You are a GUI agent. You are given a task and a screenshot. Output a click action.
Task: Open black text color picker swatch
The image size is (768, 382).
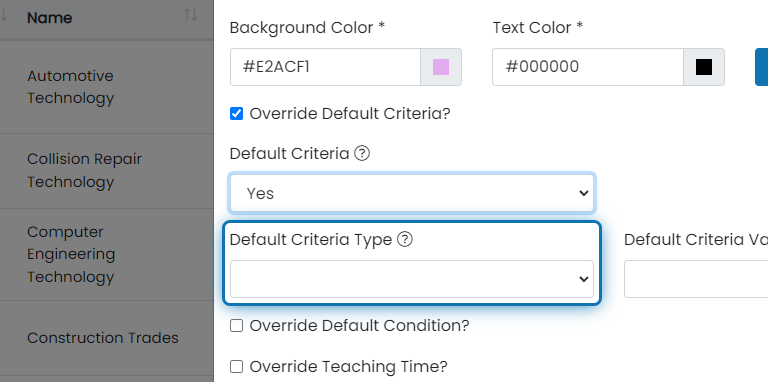click(704, 67)
